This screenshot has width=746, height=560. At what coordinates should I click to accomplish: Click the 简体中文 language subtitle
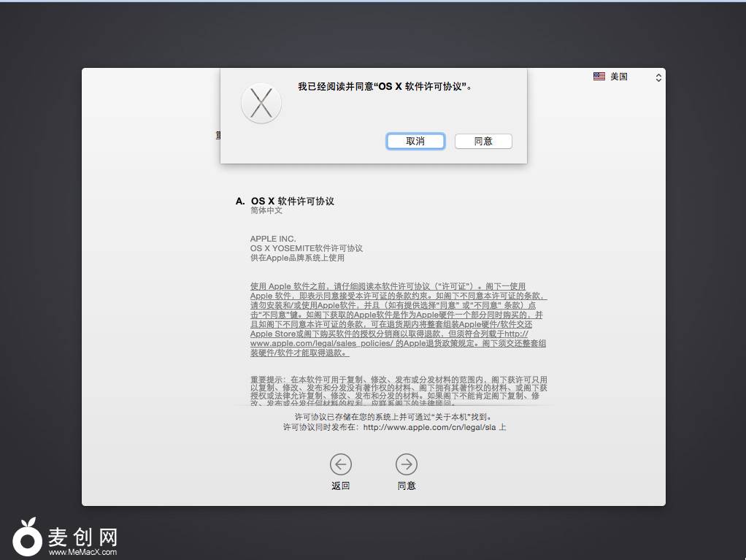click(x=266, y=211)
